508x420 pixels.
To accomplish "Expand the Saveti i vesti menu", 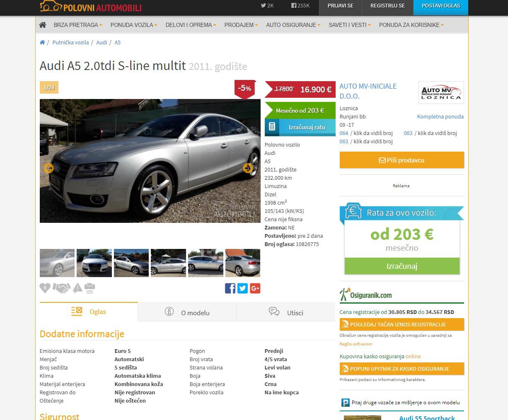I will point(350,25).
